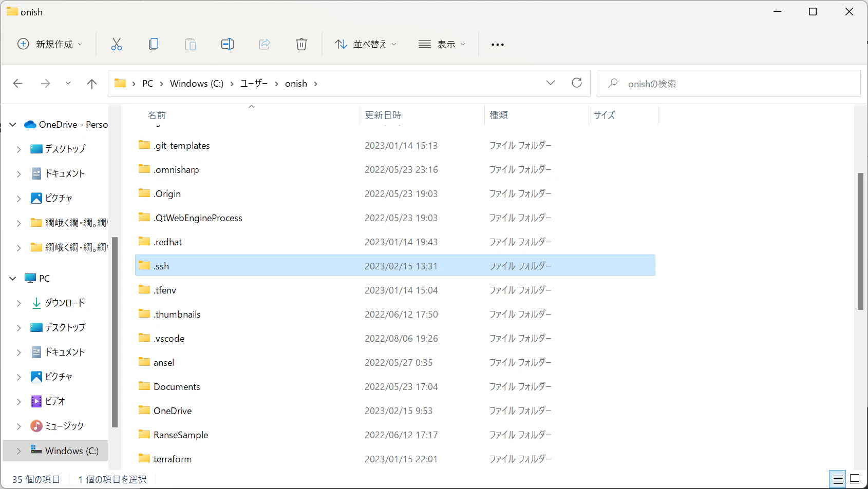Click the navigation pane scrollbar
Screen dimensions: 868x489
(x=115, y=332)
